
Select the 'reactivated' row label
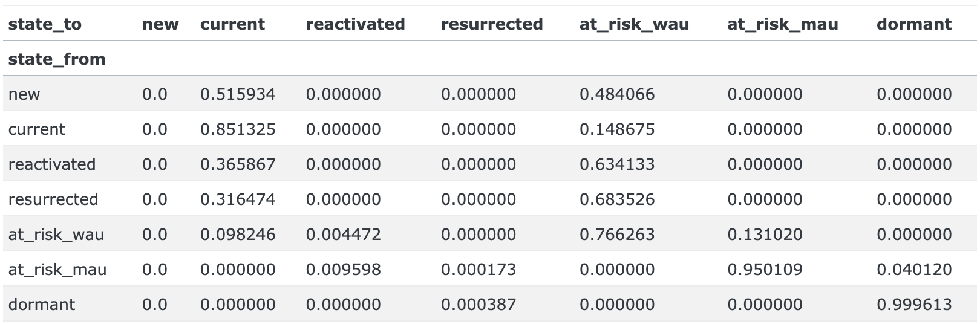[x=52, y=164]
